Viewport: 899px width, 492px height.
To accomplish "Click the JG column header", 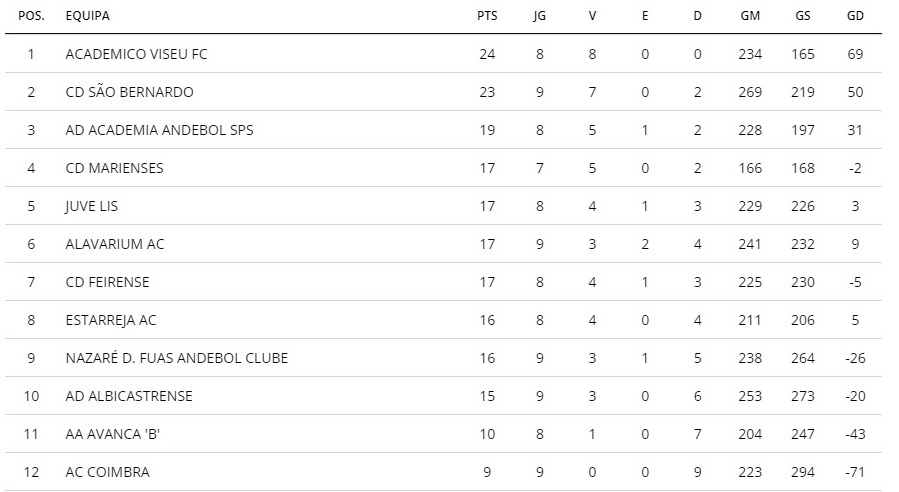I will (539, 16).
